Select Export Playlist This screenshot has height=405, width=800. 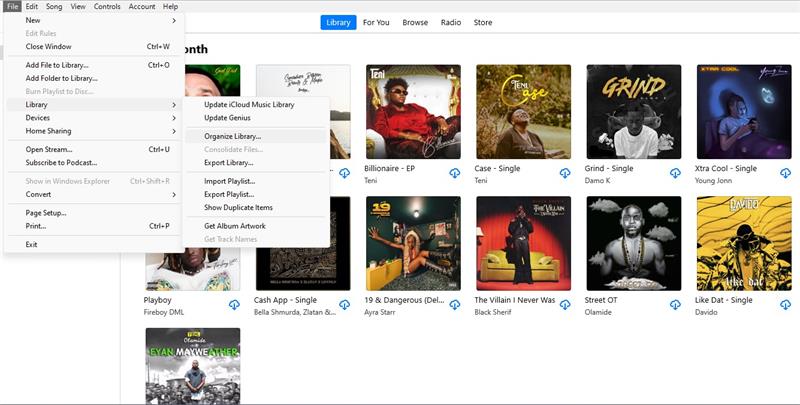click(256, 194)
